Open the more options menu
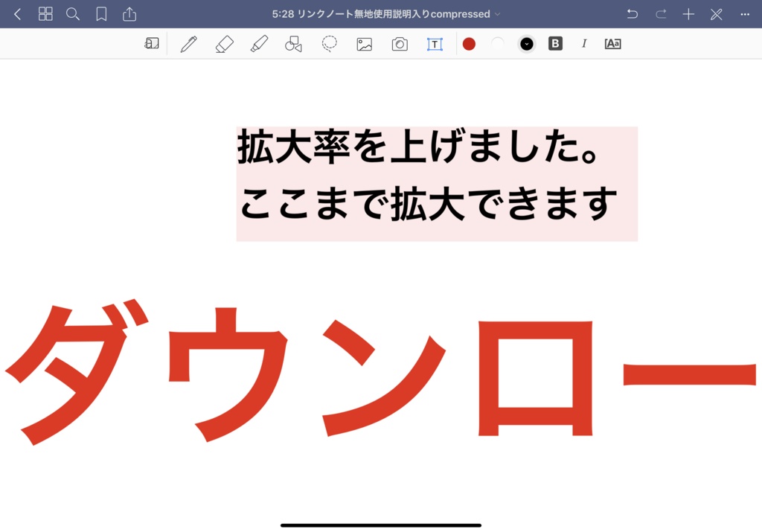Screen dimensions: 762x532 [x=743, y=13]
